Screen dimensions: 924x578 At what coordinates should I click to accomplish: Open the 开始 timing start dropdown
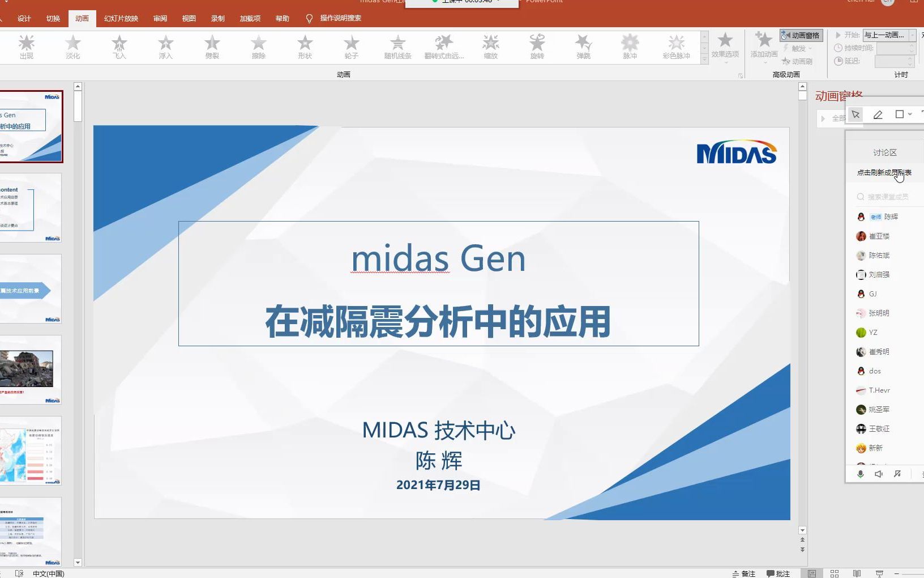[912, 35]
